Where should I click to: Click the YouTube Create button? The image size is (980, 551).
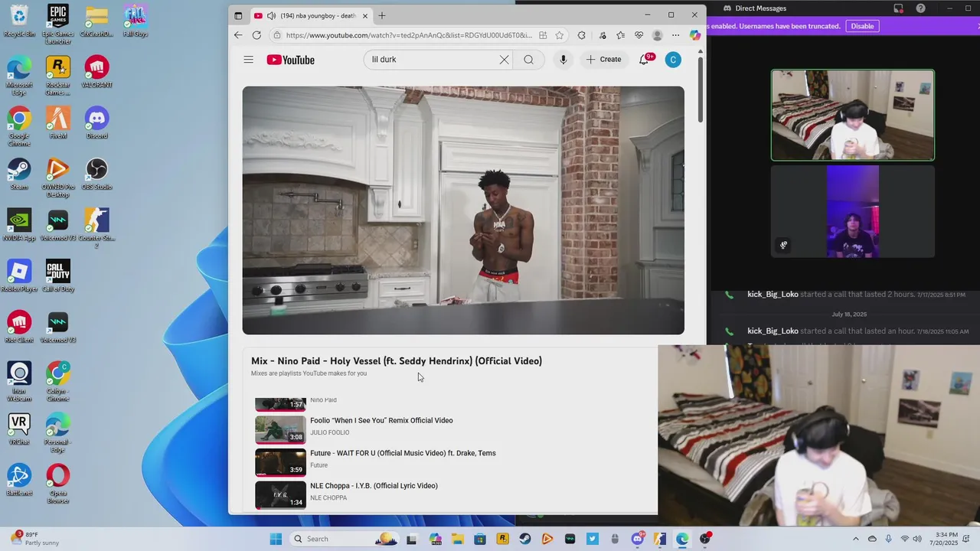(604, 60)
